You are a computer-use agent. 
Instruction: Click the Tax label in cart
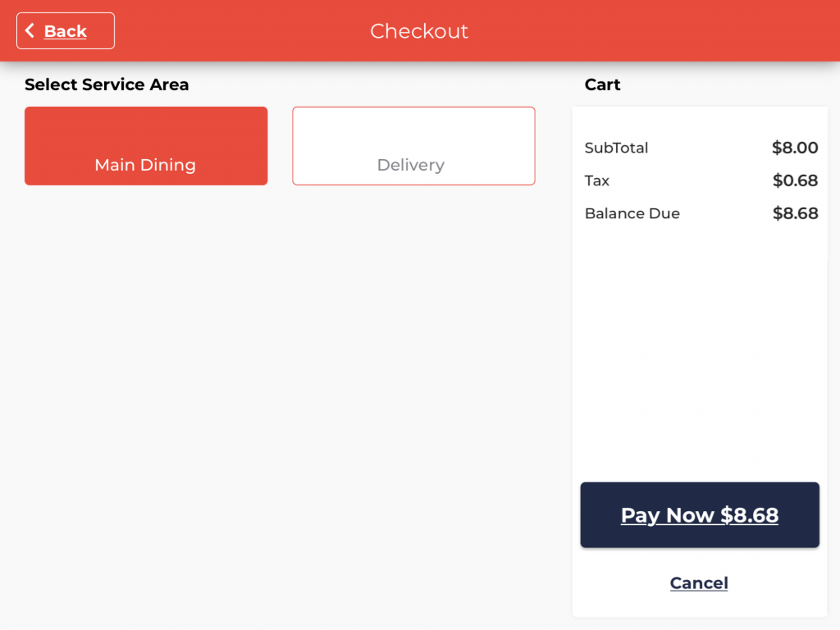597,180
